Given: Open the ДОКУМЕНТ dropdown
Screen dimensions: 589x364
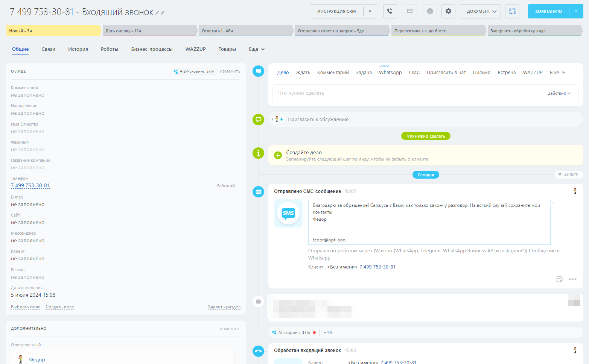Looking at the screenshot, I should [480, 11].
